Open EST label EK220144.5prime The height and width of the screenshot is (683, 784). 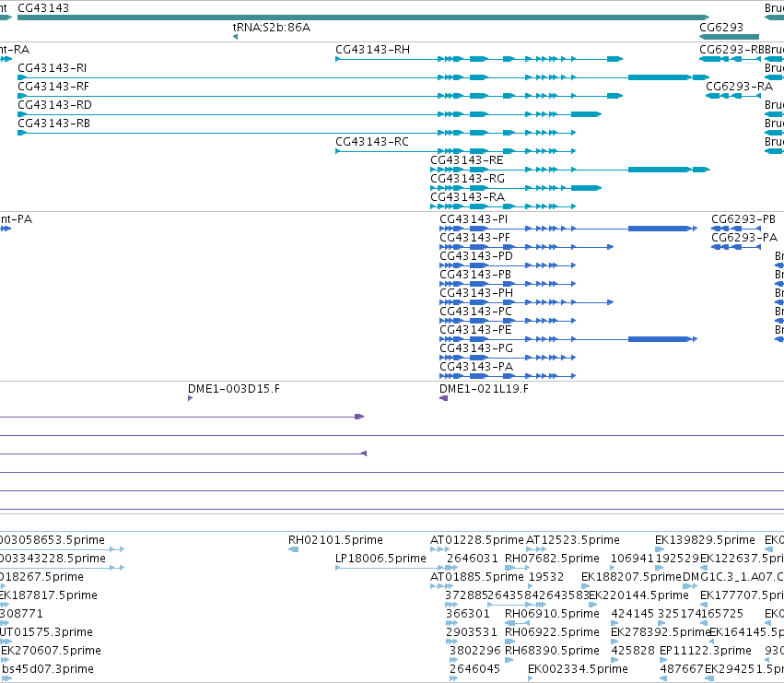tap(639, 595)
